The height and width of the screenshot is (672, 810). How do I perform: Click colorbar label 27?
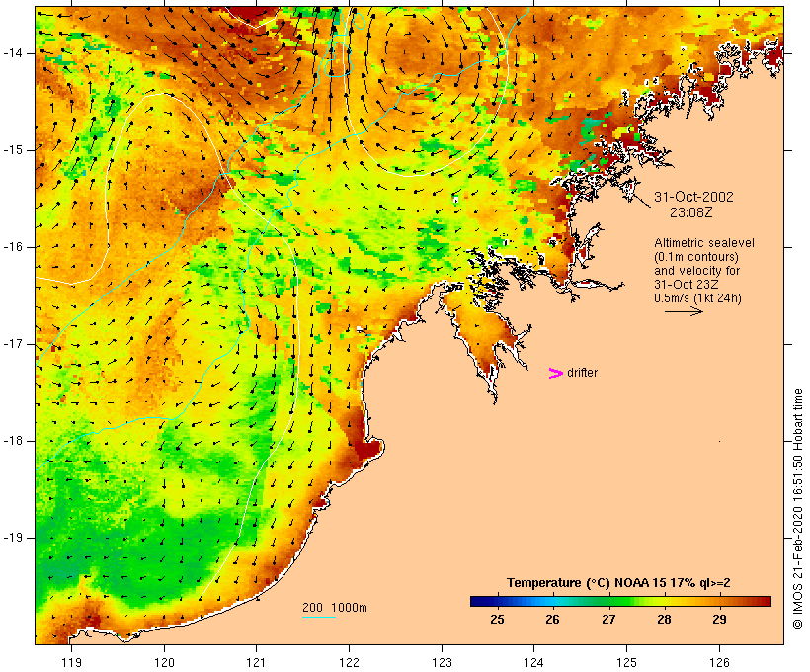coord(608,620)
